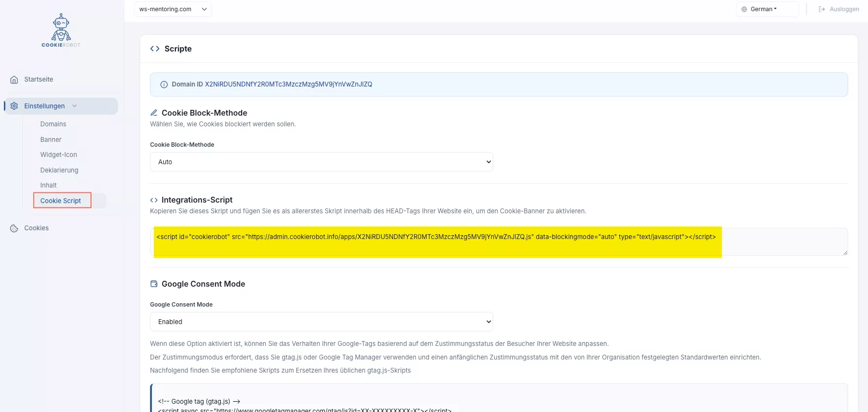
Task: Open the Cookie Block-Methode Auto dropdown
Action: point(321,162)
